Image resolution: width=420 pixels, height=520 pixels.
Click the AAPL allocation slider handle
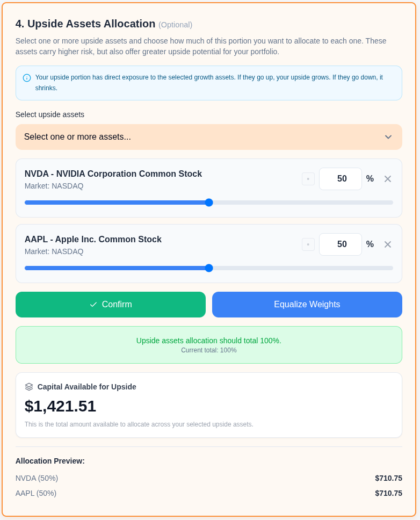(208, 268)
